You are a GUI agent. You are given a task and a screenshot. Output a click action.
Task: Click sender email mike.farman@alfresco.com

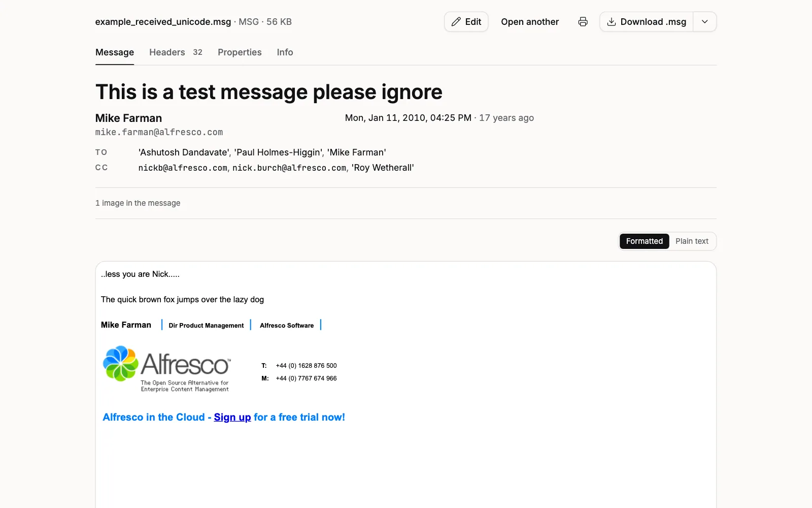tap(159, 132)
